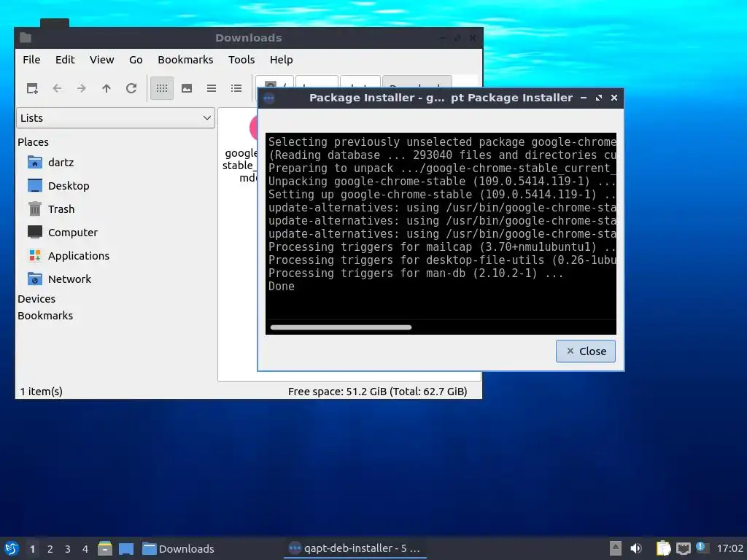
Task: Click the removable media tray icon
Action: point(616,548)
